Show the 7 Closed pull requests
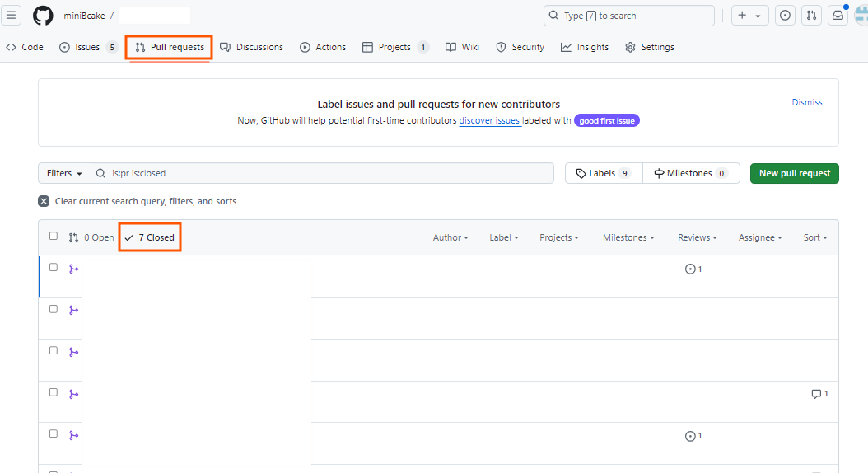The height and width of the screenshot is (473, 868). click(149, 237)
